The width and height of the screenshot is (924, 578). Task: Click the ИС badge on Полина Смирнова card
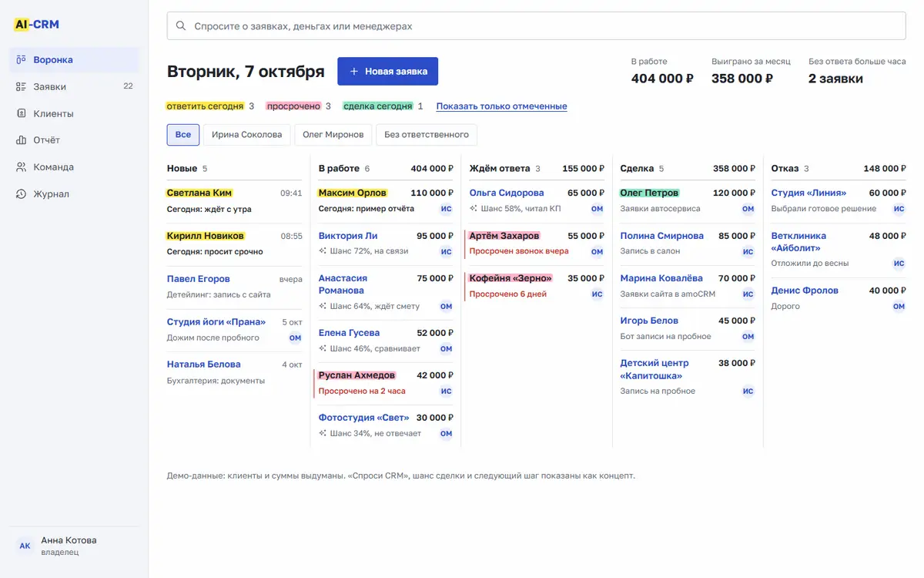(x=748, y=251)
